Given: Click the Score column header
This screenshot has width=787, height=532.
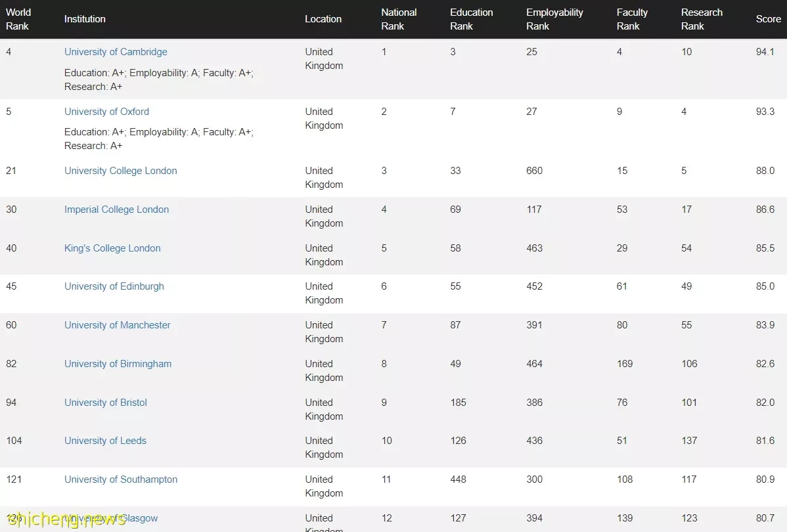Looking at the screenshot, I should 769,18.
